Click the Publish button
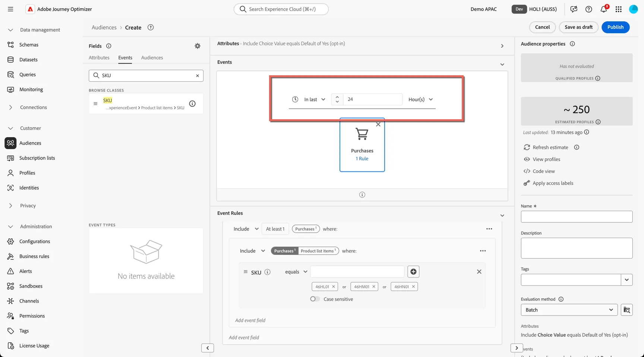Screen dimensions: 644x357 click(x=615, y=27)
